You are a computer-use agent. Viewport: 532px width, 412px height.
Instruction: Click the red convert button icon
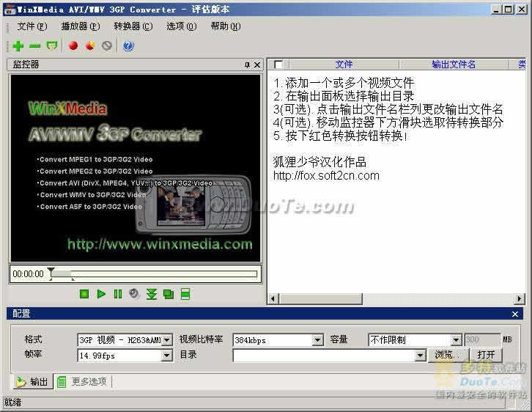tap(73, 45)
